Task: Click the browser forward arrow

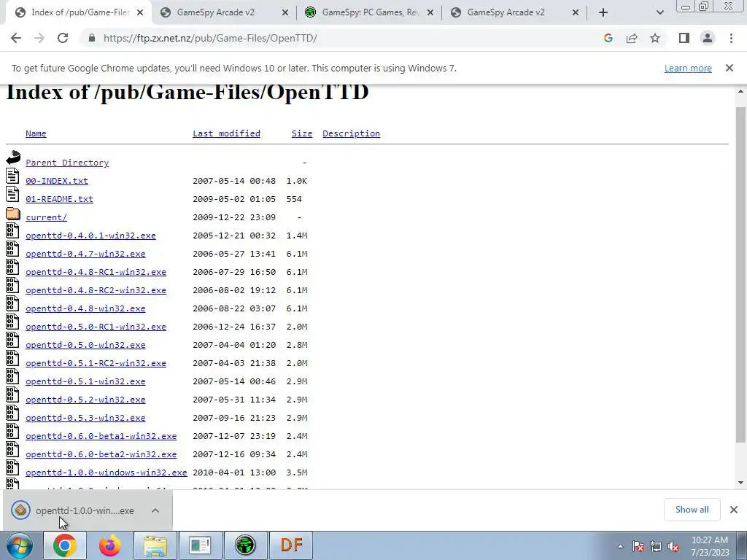Action: (x=39, y=38)
